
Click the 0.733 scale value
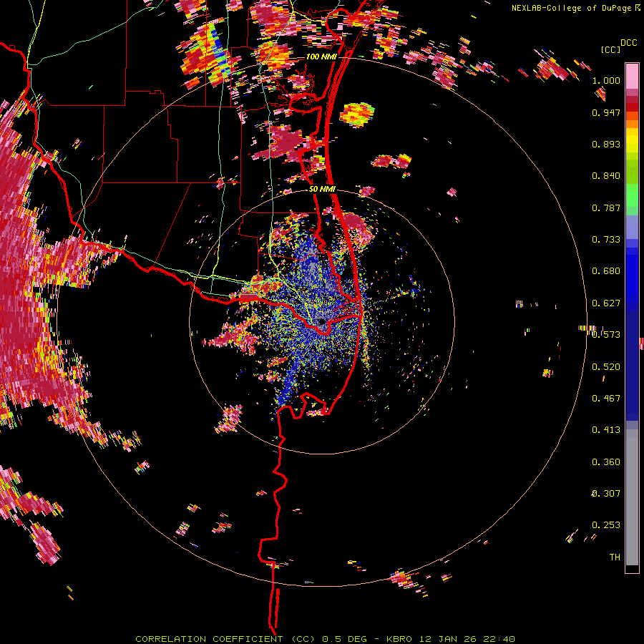(606, 240)
